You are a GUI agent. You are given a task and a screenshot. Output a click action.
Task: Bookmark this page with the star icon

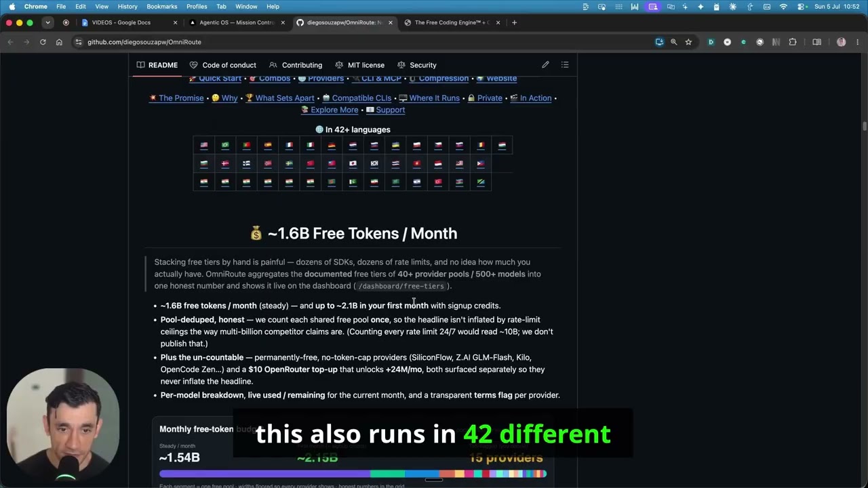688,42
